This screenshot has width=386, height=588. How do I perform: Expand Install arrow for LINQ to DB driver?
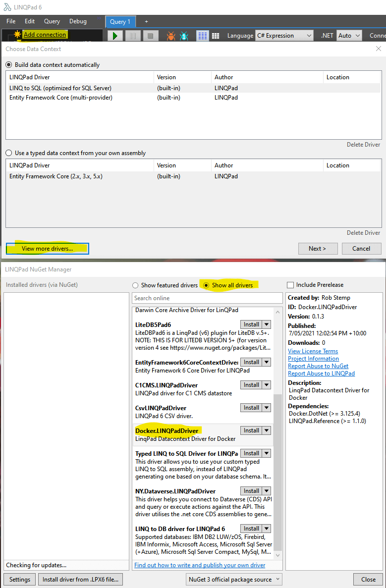pos(267,529)
